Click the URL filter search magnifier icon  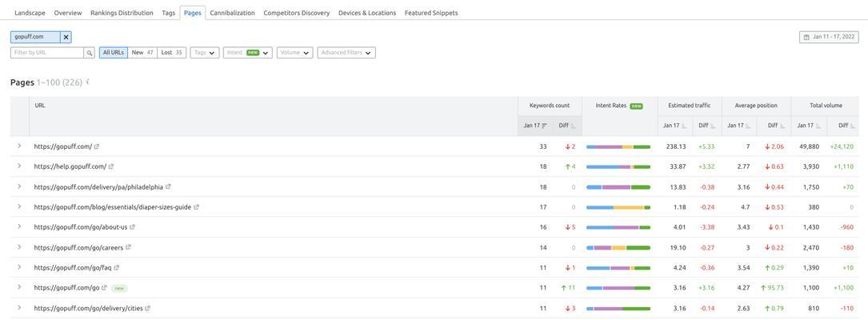coord(89,53)
